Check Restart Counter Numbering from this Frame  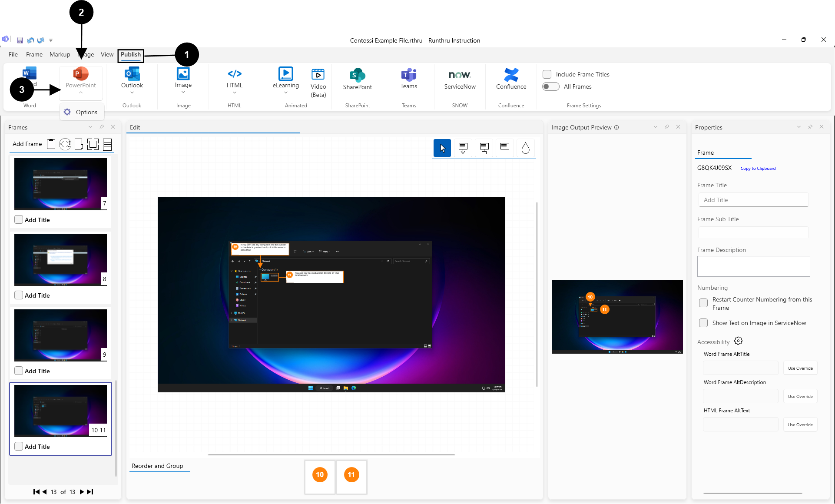703,303
